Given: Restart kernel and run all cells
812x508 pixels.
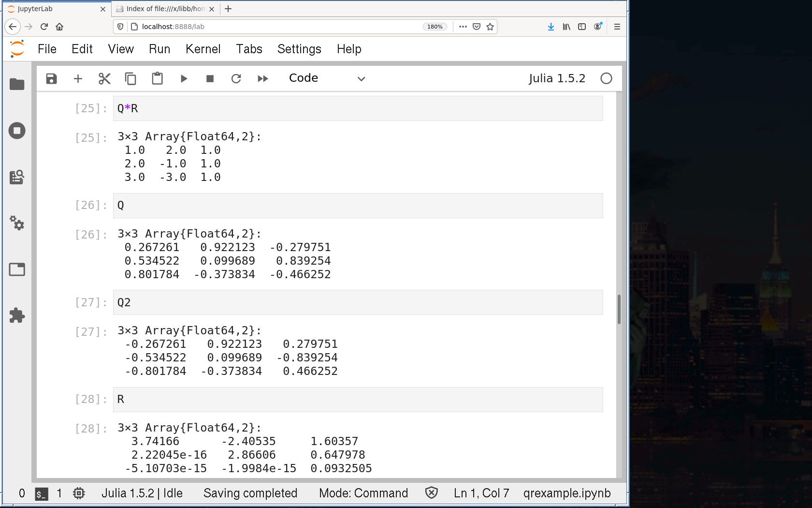Looking at the screenshot, I should point(262,78).
